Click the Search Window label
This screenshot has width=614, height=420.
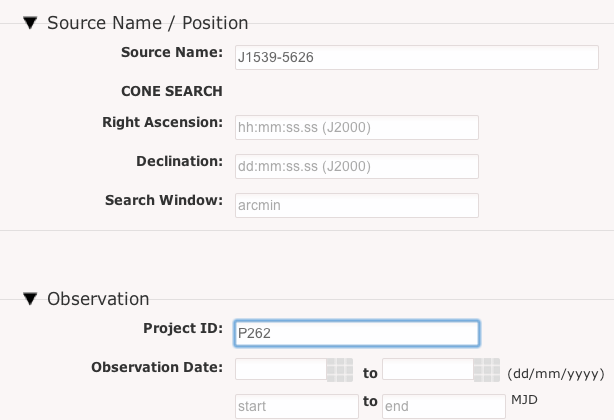(x=163, y=200)
